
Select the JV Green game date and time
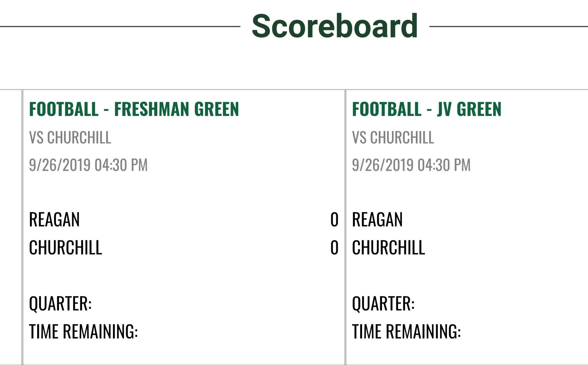411,165
